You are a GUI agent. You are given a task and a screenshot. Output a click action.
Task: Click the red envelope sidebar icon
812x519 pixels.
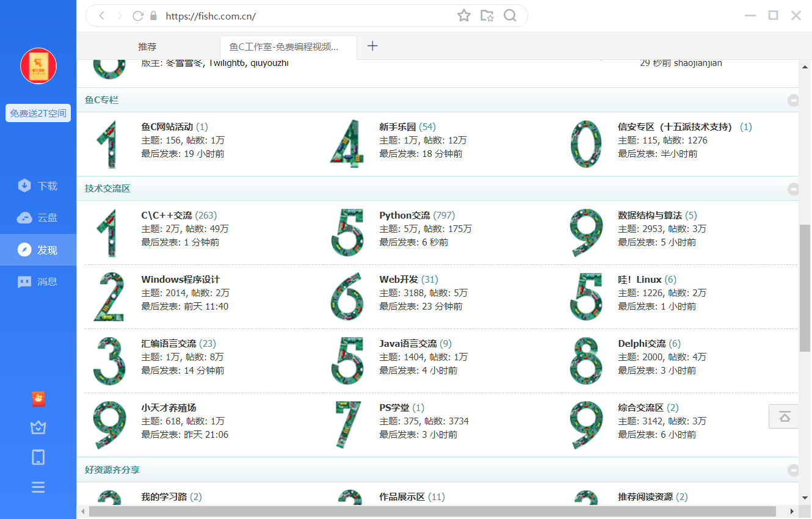38,399
